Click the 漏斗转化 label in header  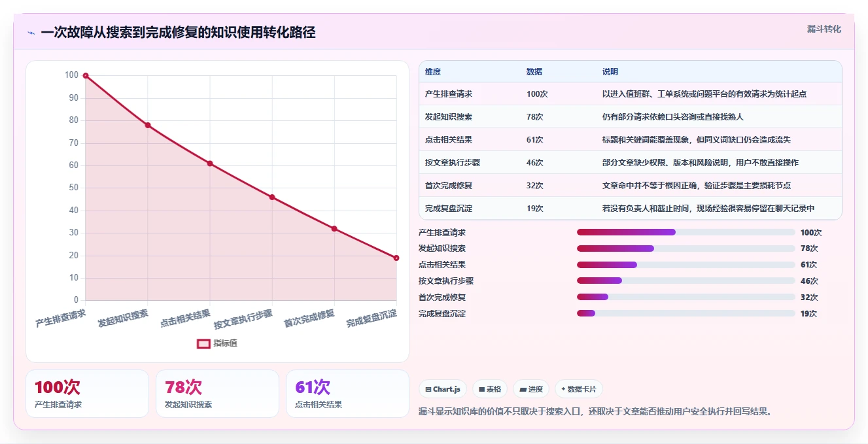tap(824, 29)
